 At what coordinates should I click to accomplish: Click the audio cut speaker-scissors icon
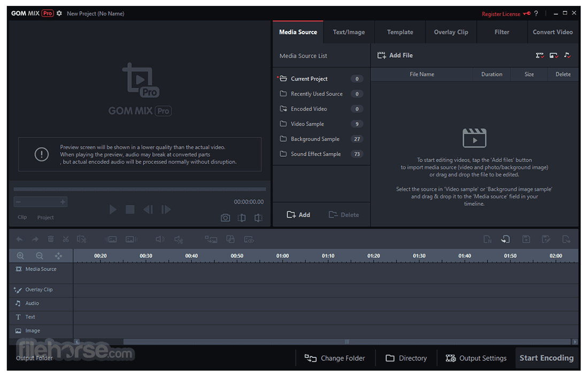tap(179, 240)
